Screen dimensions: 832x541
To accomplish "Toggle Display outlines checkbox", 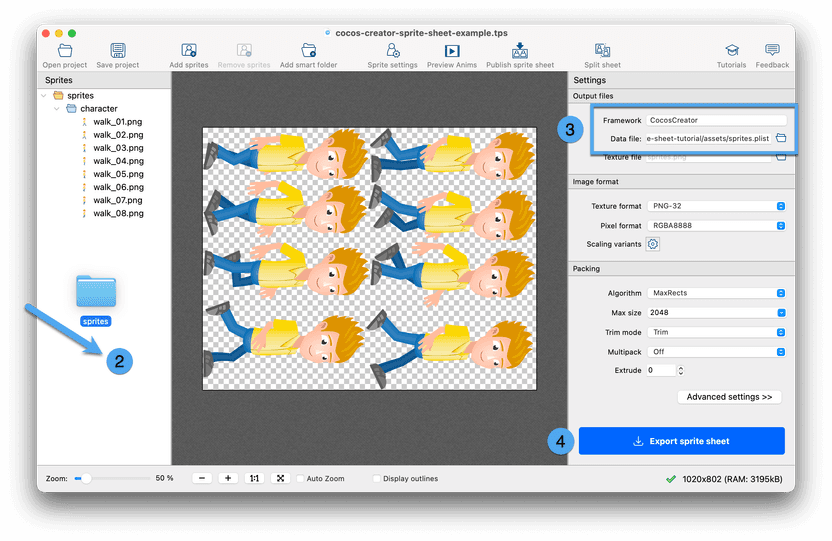I will (x=377, y=478).
